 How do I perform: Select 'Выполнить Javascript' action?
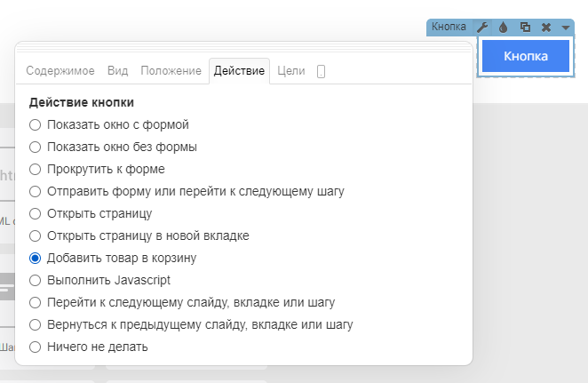(35, 280)
